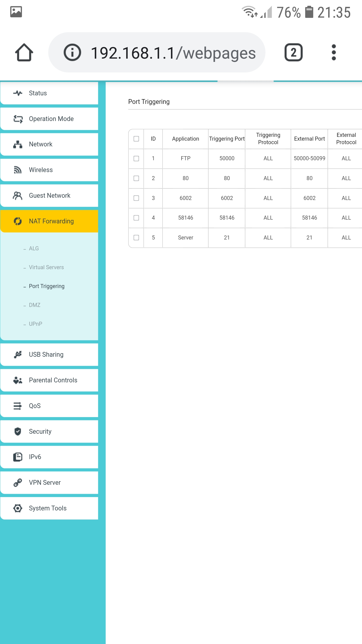Click the Operation Mode arrows icon
Screen dimensions: 362x644
pos(18,119)
